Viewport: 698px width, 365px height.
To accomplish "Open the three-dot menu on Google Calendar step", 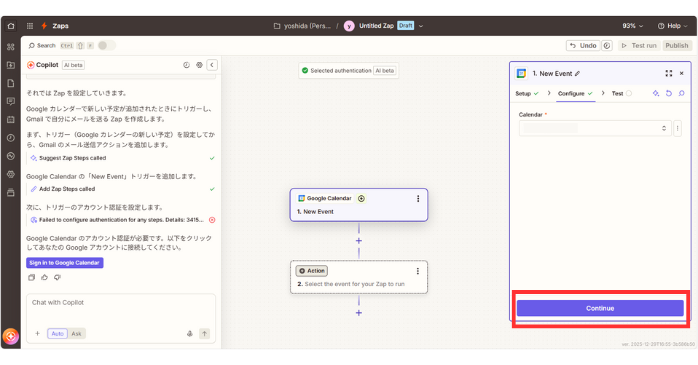I will coord(418,199).
